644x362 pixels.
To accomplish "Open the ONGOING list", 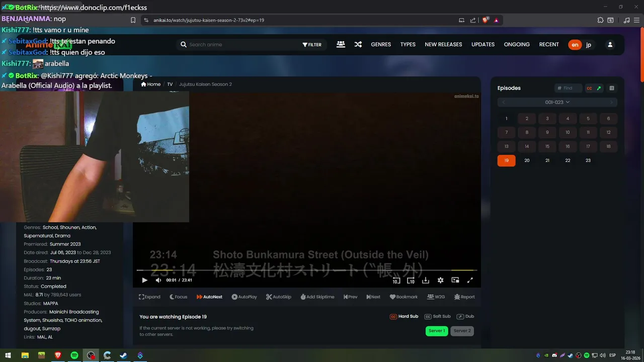I will [517, 44].
